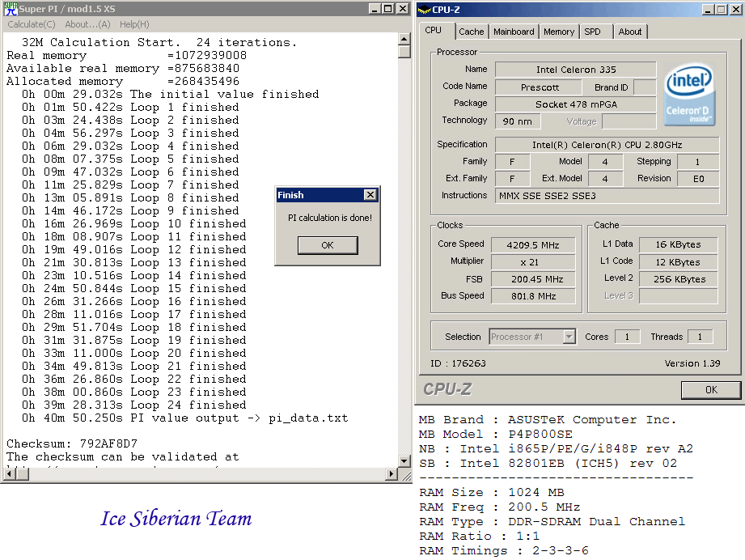Click '32M Calculation Start. 24 iterations.' line
The width and height of the screenshot is (745, 560).
point(159,43)
